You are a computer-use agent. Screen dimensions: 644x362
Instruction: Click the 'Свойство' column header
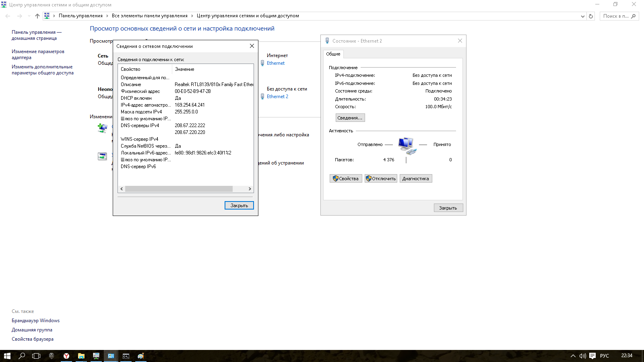tap(145, 69)
